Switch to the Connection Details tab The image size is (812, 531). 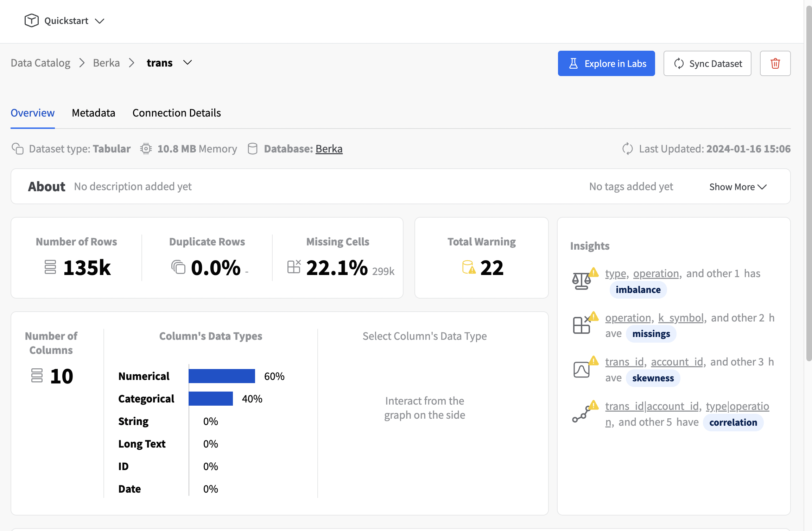[176, 112]
